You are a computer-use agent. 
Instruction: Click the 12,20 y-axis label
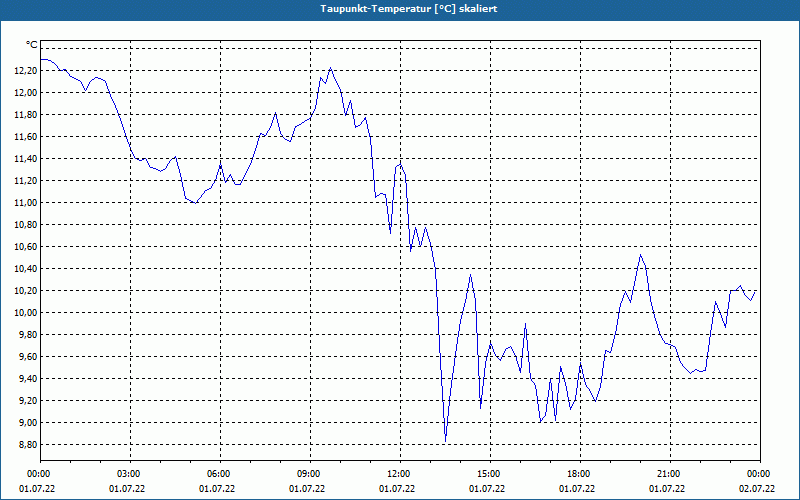click(x=26, y=70)
